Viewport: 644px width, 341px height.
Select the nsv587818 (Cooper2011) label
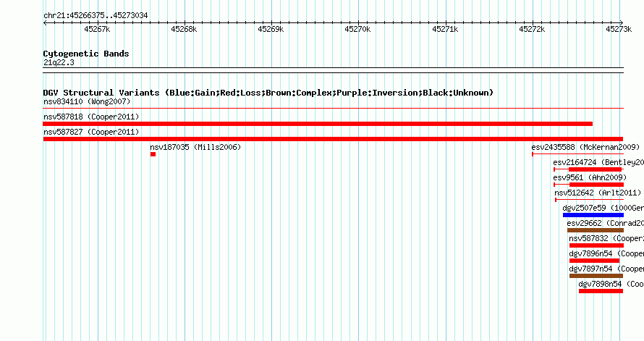point(91,117)
